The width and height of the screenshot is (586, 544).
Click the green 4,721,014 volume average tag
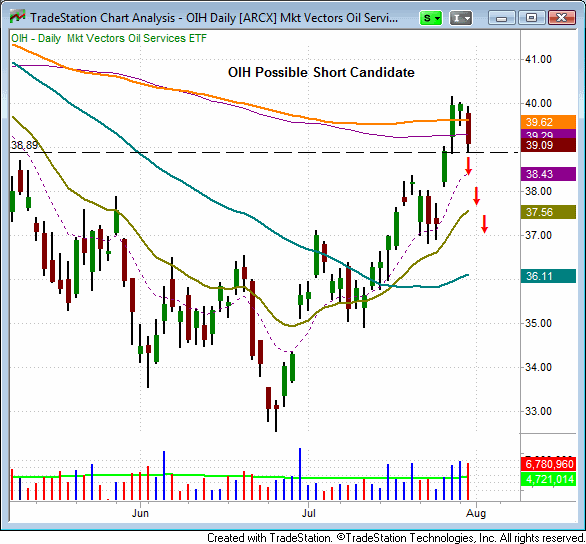coord(548,479)
